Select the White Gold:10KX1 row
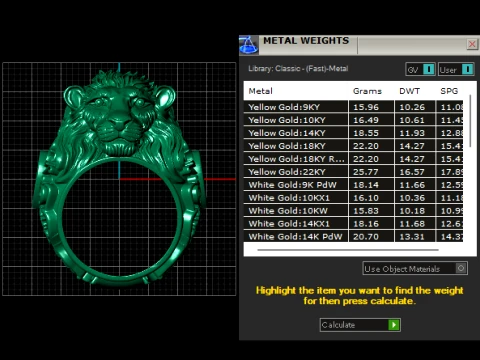 353,198
